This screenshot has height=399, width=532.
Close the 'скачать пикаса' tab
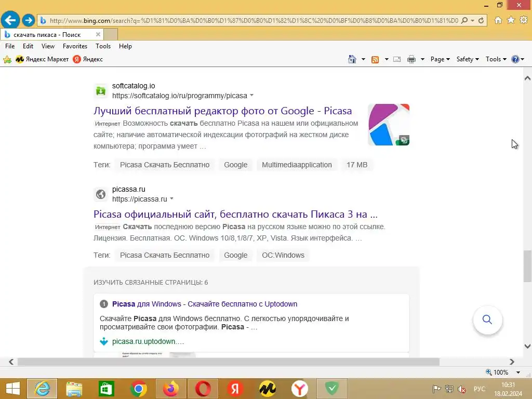coord(98,35)
